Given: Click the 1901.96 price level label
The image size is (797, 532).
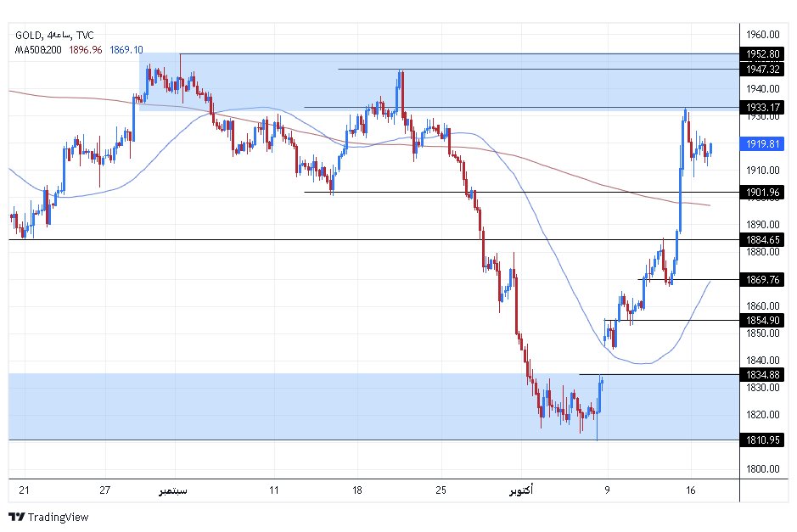Looking at the screenshot, I should (761, 193).
